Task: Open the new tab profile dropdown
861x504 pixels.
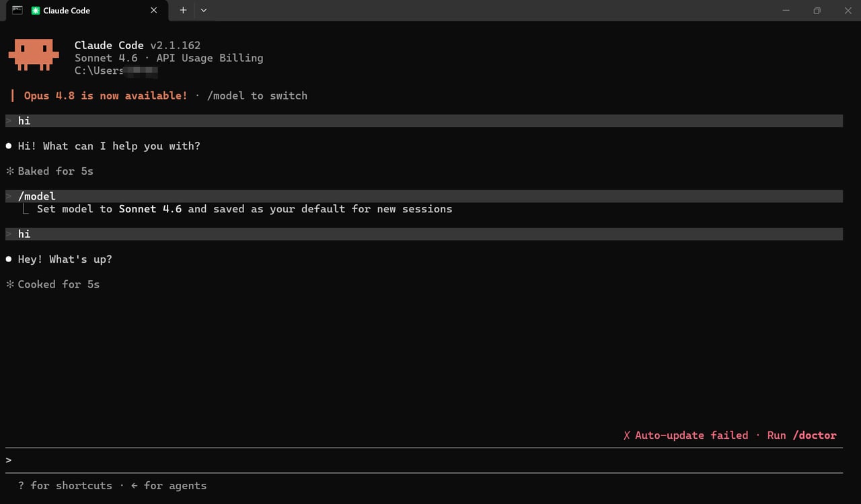Action: click(x=204, y=11)
